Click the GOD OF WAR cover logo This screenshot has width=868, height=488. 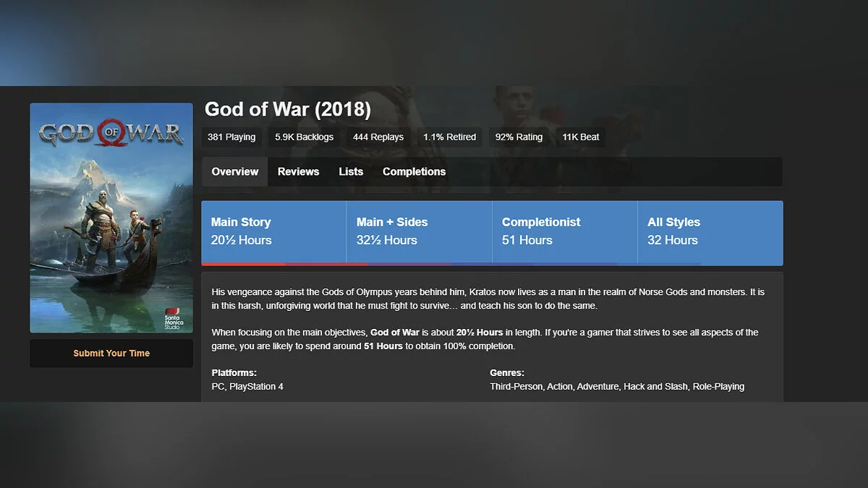coord(111,134)
